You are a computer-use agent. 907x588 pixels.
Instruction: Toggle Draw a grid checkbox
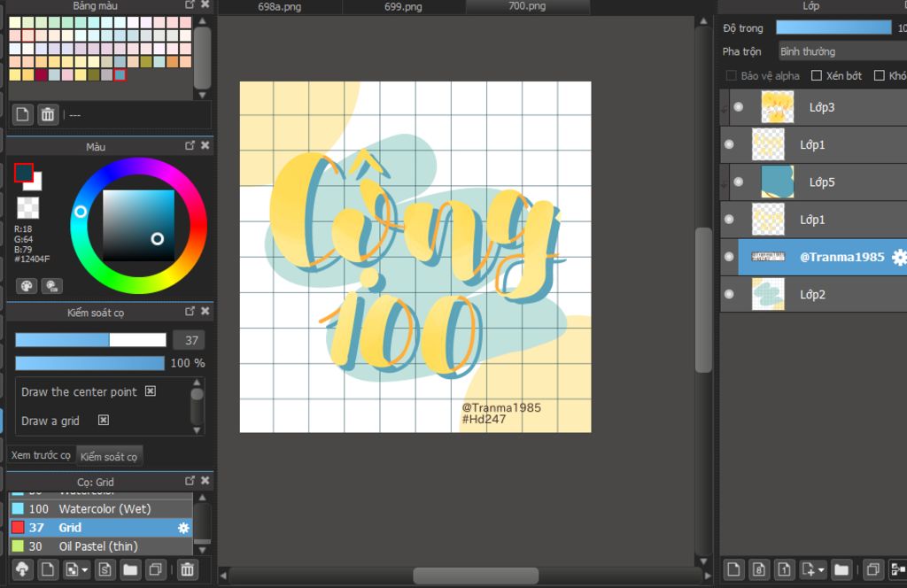(x=104, y=421)
